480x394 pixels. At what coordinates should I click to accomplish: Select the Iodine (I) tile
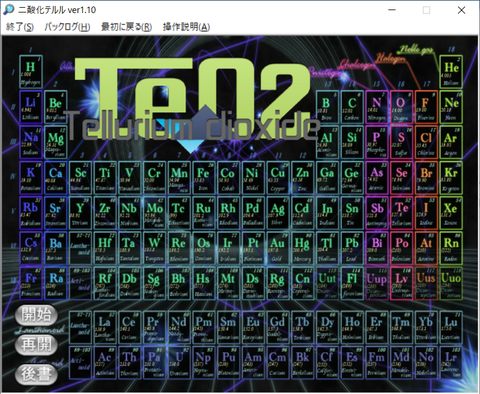[426, 213]
